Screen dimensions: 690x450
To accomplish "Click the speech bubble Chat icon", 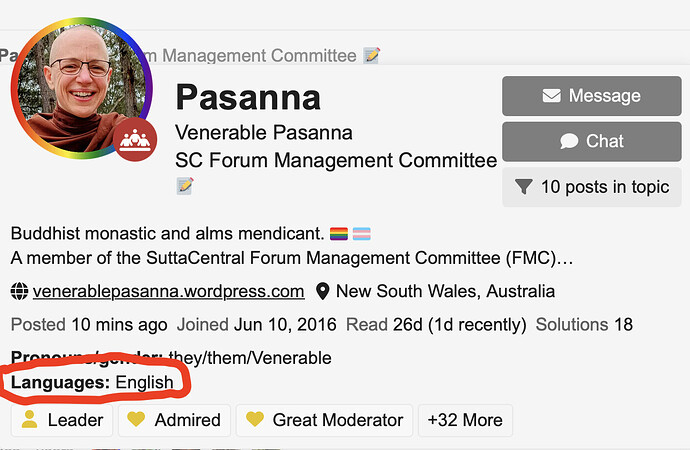I will 569,141.
